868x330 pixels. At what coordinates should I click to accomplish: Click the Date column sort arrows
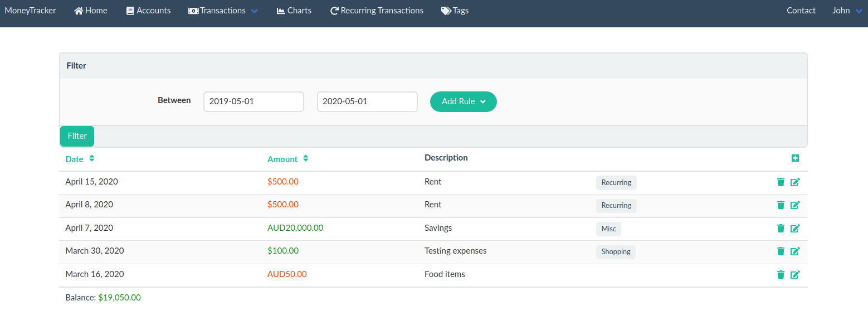point(91,158)
